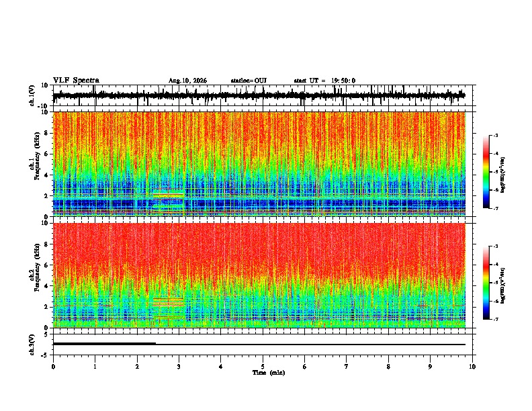
Task: Click the "-5" tick on ch.3(V) axis
Action: click(x=45, y=355)
